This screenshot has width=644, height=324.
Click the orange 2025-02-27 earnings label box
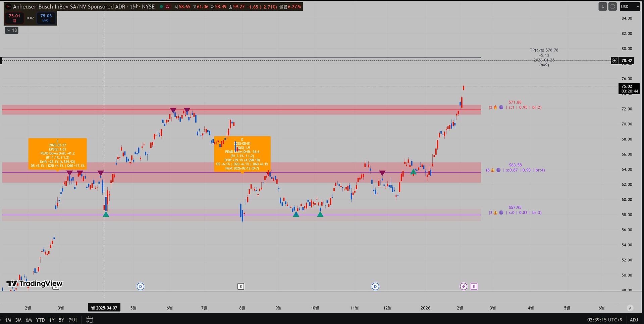coord(58,154)
